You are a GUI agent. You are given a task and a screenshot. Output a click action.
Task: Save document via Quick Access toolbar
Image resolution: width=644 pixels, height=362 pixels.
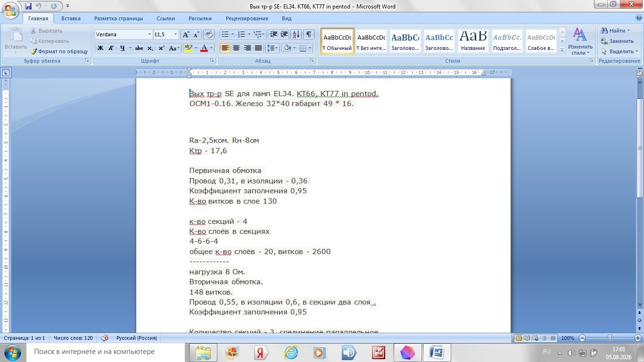pyautogui.click(x=28, y=6)
